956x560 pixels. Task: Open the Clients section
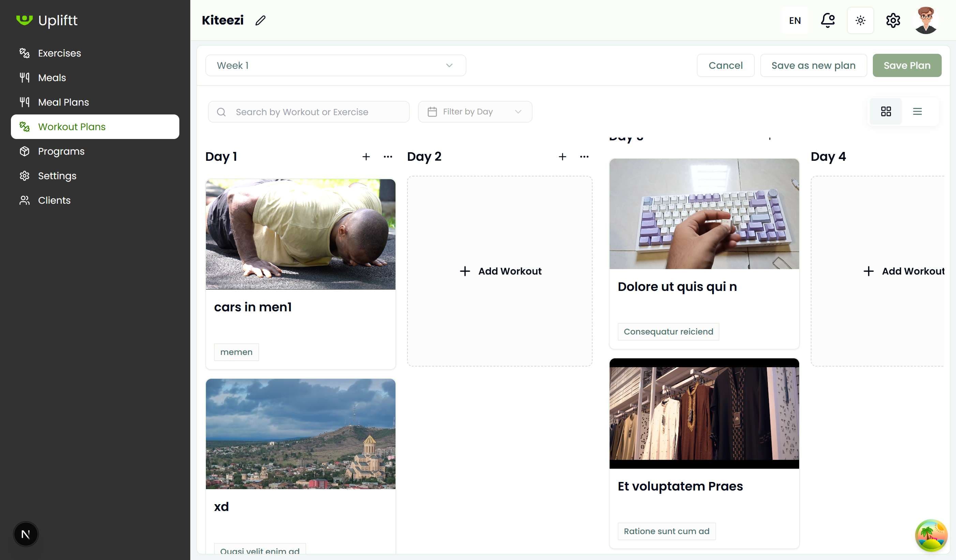pyautogui.click(x=54, y=200)
